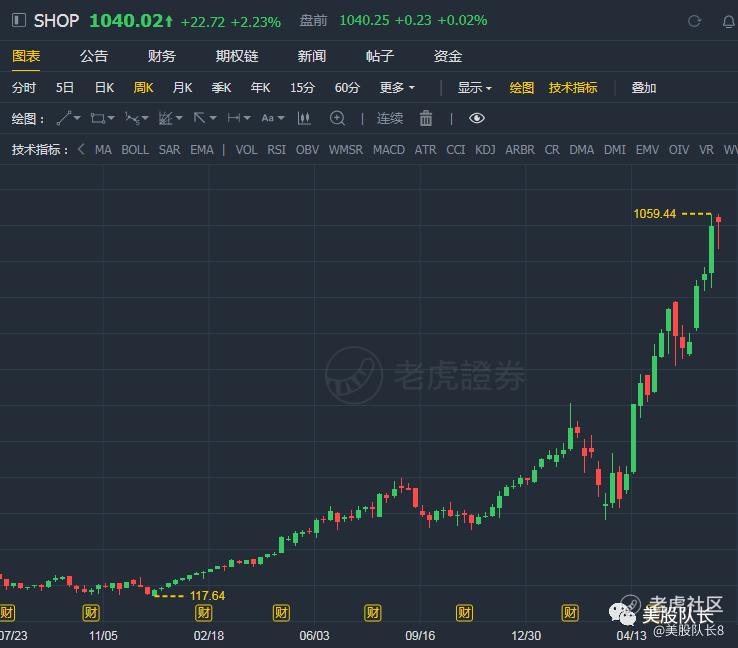The width and height of the screenshot is (738, 648).
Task: Enable the VOL volume indicator
Action: [246, 150]
